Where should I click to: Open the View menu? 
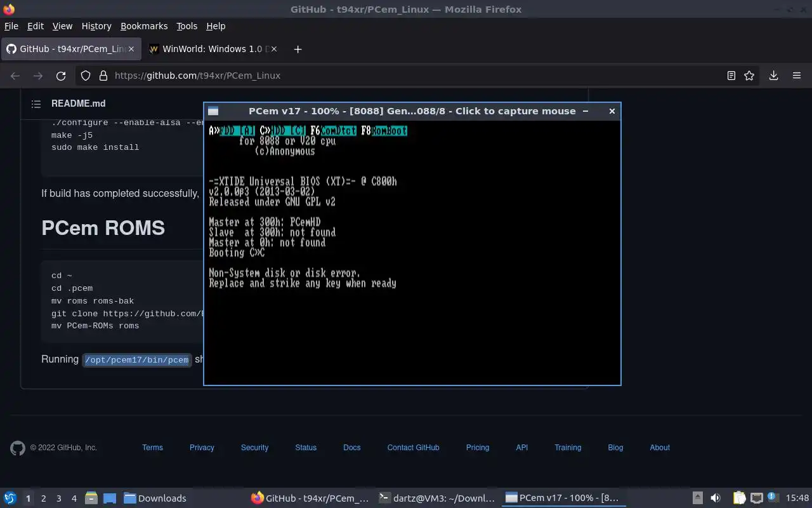(62, 26)
